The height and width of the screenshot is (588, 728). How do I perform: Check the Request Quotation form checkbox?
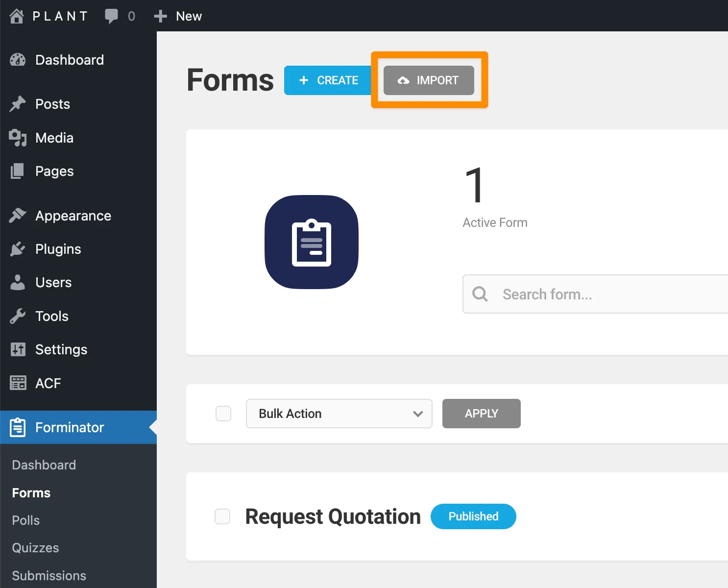[222, 516]
